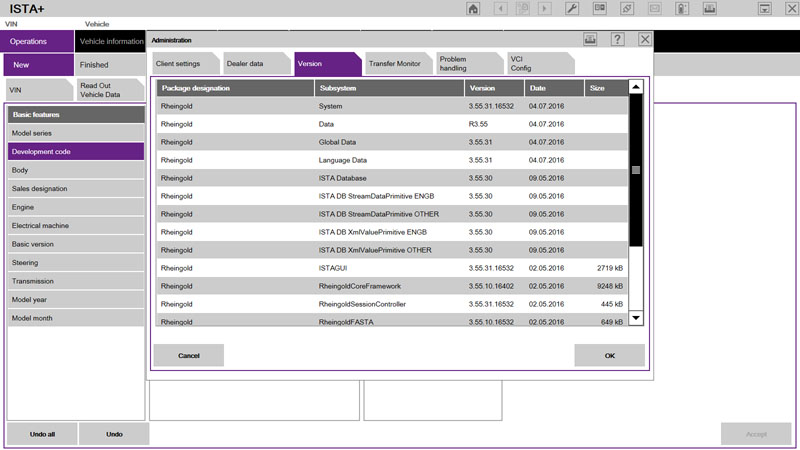
Task: Click the envelope icon in top toolbar
Action: 655,9
